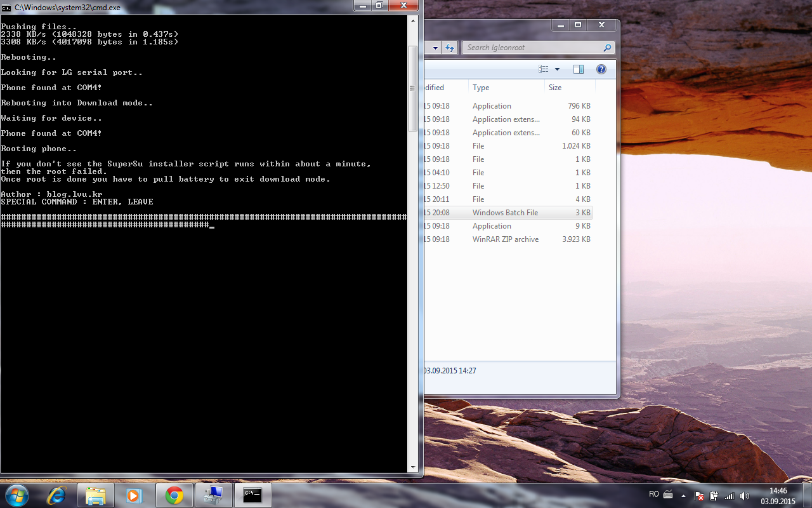Select the Windows Batch File row
The width and height of the screenshot is (812, 508).
(x=505, y=213)
